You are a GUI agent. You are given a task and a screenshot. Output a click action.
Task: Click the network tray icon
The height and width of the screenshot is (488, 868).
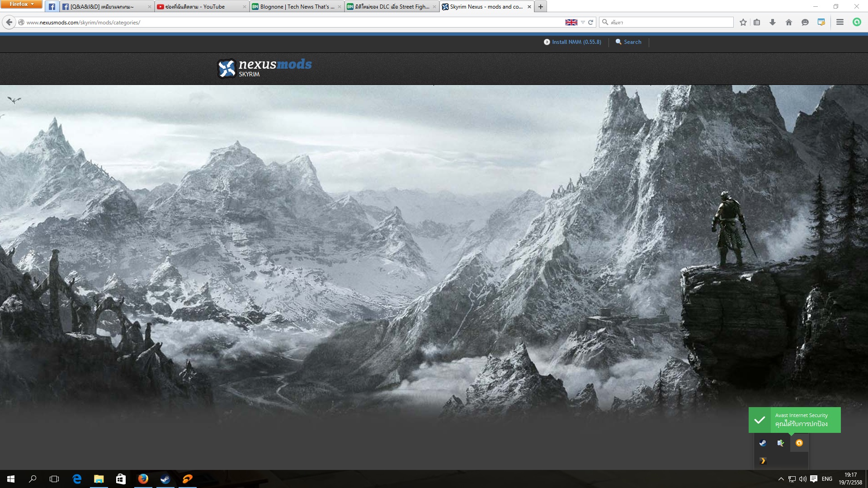pos(792,479)
